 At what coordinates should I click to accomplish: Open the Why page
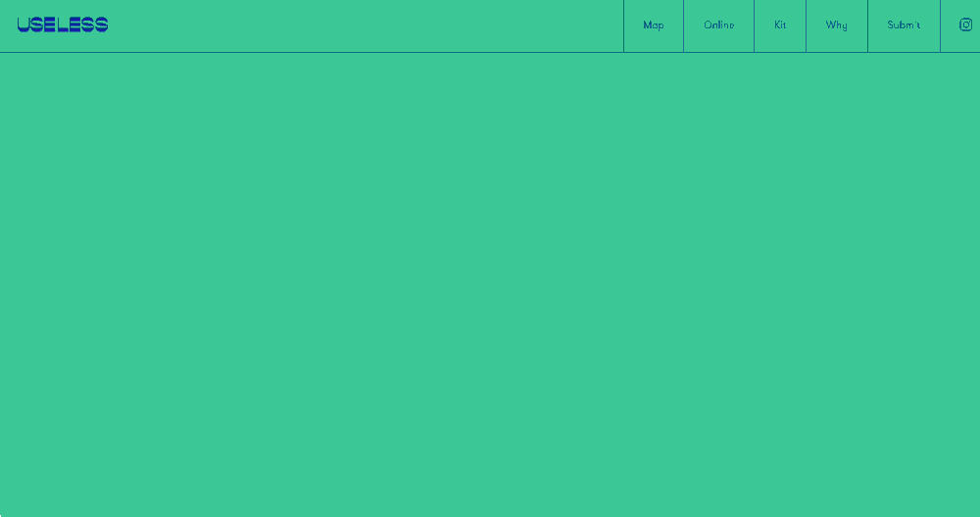(x=836, y=25)
